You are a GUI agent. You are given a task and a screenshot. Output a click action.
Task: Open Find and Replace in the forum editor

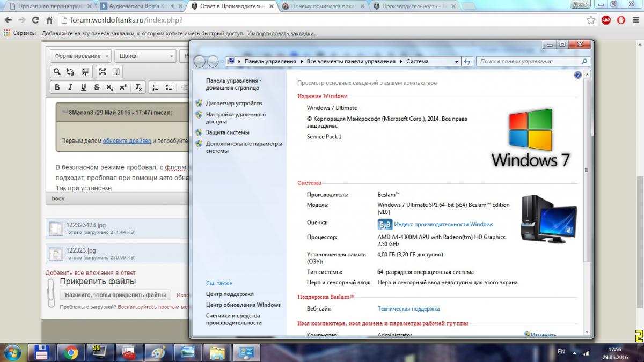click(70, 71)
